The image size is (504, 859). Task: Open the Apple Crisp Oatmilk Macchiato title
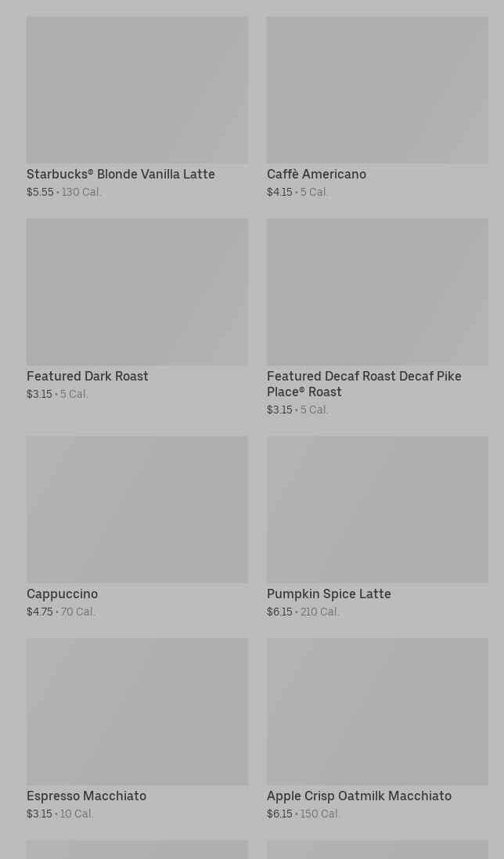(x=359, y=796)
